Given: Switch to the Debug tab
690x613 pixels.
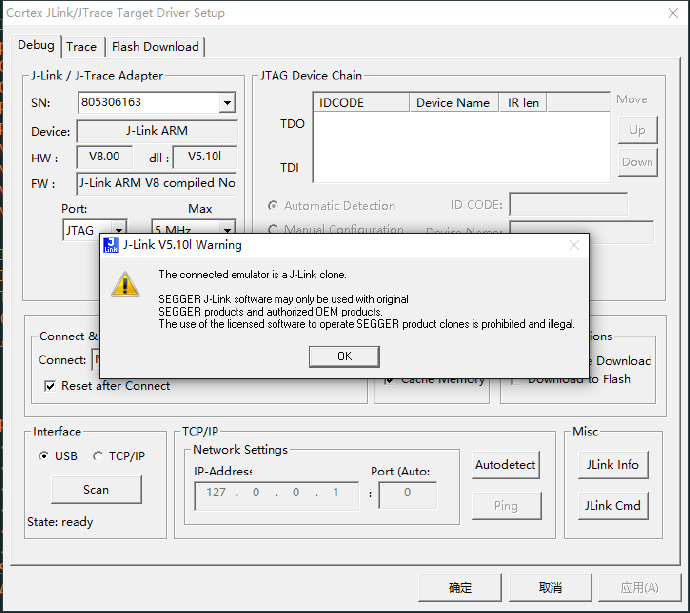Looking at the screenshot, I should pos(36,45).
